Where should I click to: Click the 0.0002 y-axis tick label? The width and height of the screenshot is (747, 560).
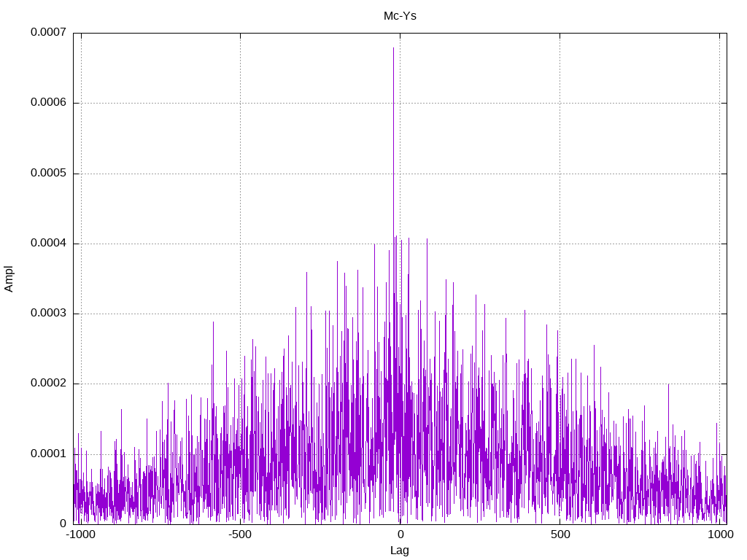click(x=49, y=384)
